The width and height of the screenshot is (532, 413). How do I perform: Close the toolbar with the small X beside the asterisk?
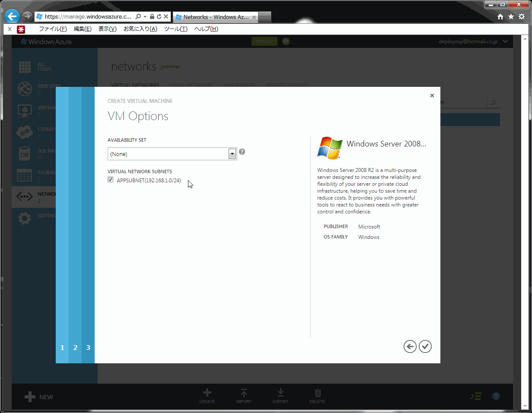click(10, 29)
